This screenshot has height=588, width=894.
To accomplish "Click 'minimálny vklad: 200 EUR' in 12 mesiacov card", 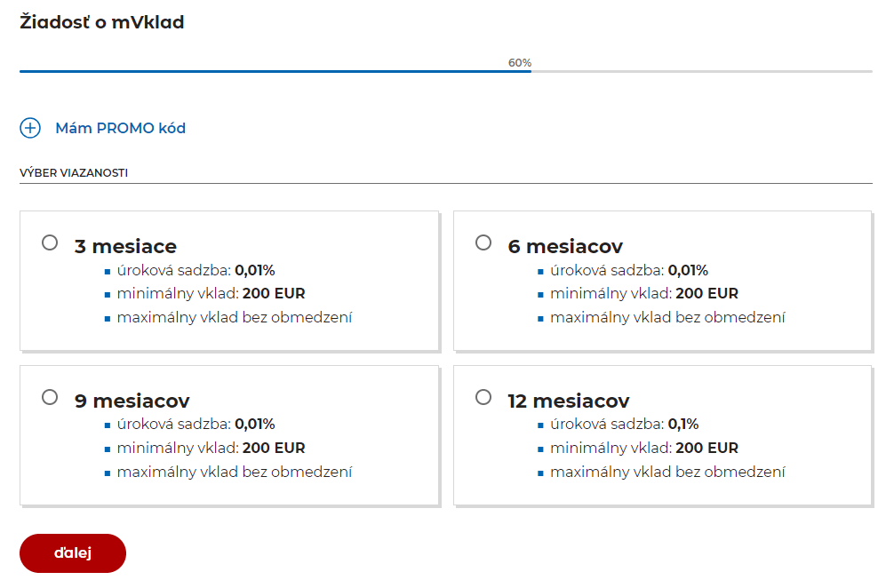I will click(x=643, y=448).
